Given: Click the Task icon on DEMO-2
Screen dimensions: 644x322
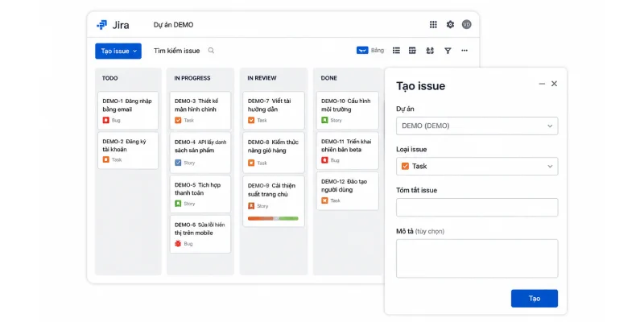Looking at the screenshot, I should (106, 159).
